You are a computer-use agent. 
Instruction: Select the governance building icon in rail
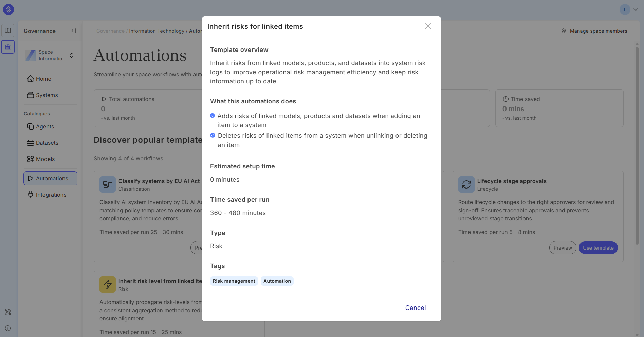(8, 47)
